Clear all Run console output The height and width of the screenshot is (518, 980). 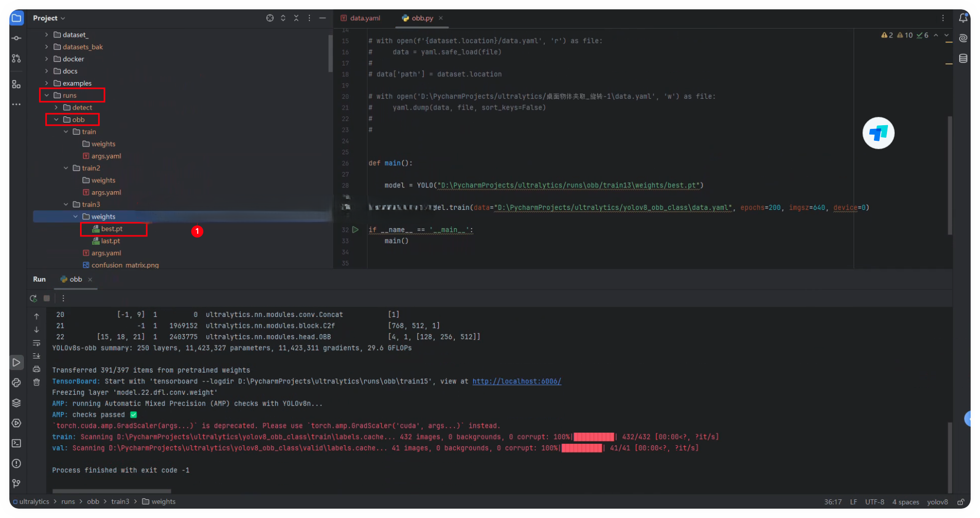(x=36, y=382)
